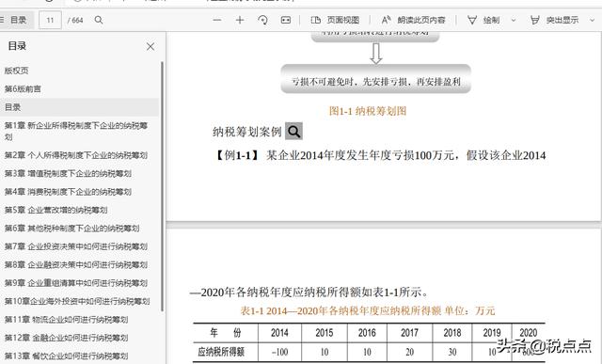
Task: Go to 第4章 消费税制度 chapter
Action: pos(68,192)
